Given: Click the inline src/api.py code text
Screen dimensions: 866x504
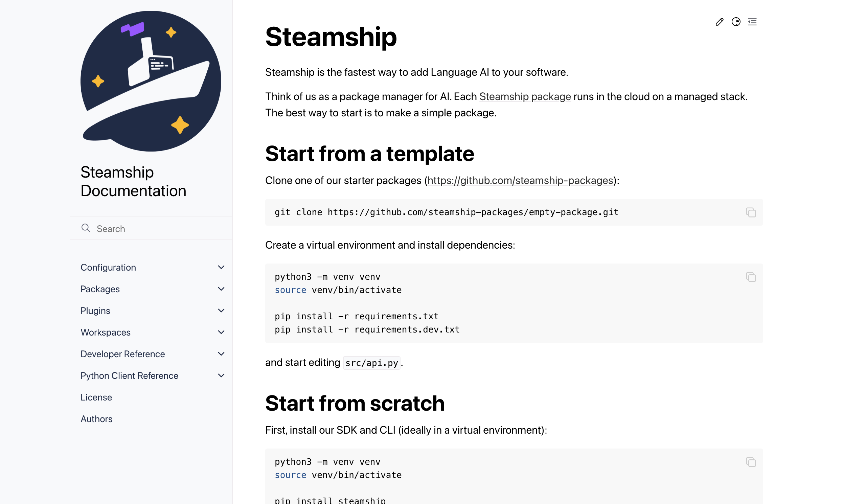Looking at the screenshot, I should 371,363.
